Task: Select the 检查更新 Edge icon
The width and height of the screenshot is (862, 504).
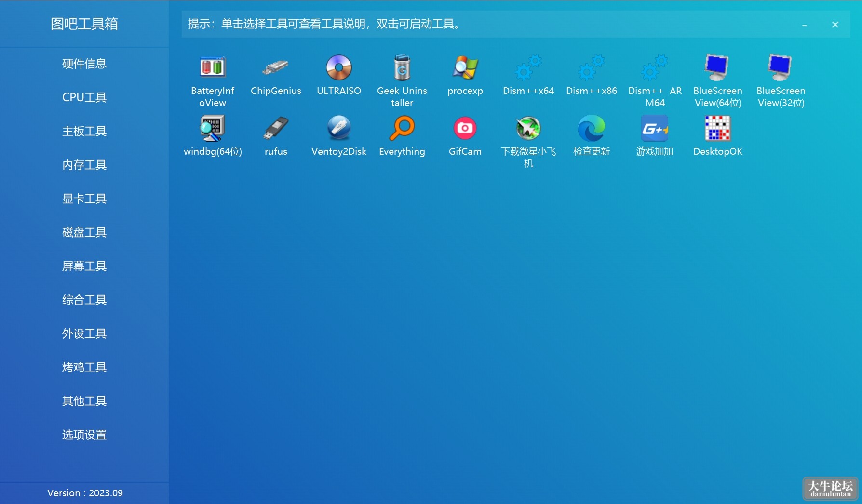Action: point(592,128)
